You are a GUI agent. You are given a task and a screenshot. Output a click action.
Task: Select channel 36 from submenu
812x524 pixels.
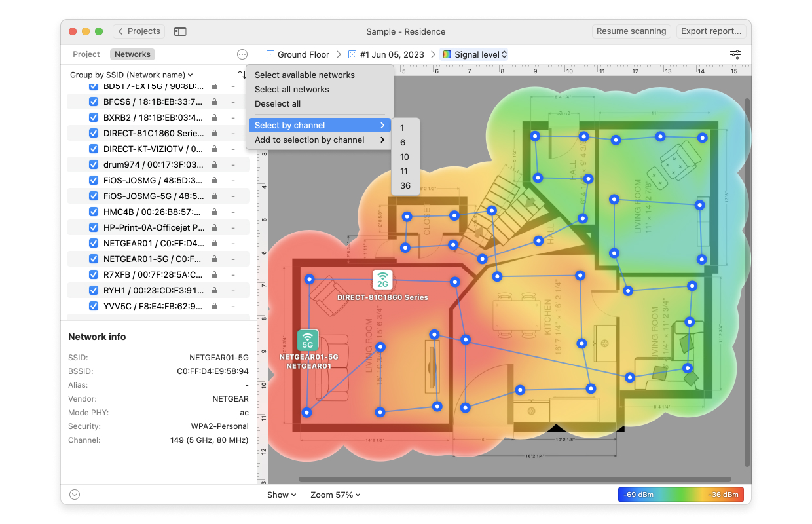click(x=405, y=186)
